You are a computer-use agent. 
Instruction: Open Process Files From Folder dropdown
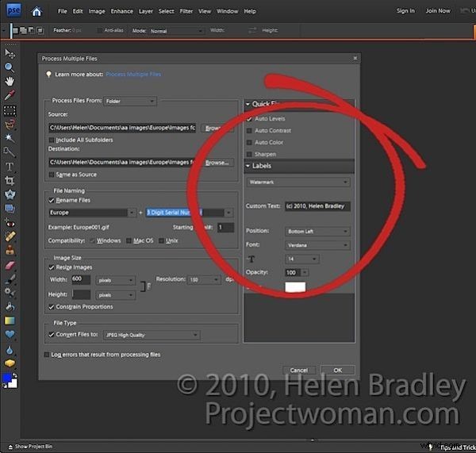pos(130,101)
